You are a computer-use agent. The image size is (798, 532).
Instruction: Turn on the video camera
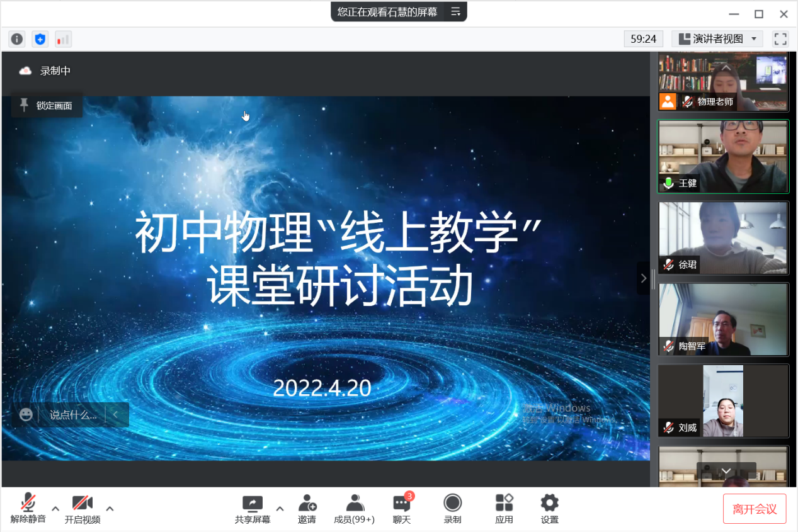(83, 509)
